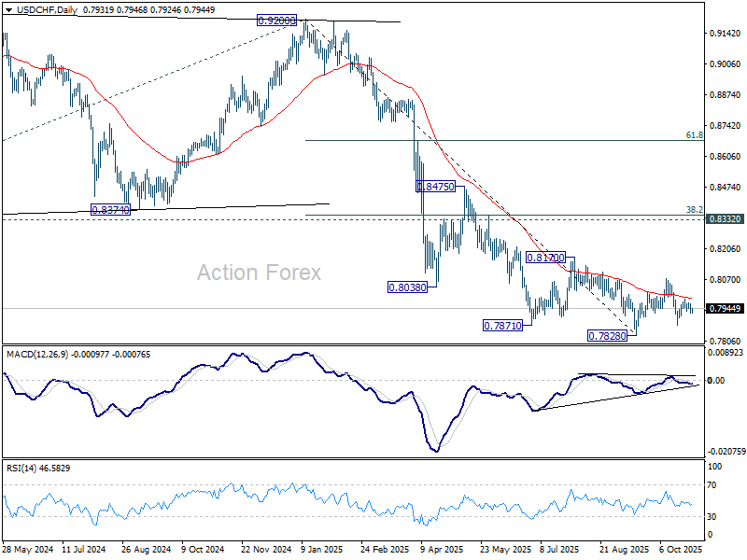Select the 0.78280 low price label
747x560 pixels.
pyautogui.click(x=607, y=336)
